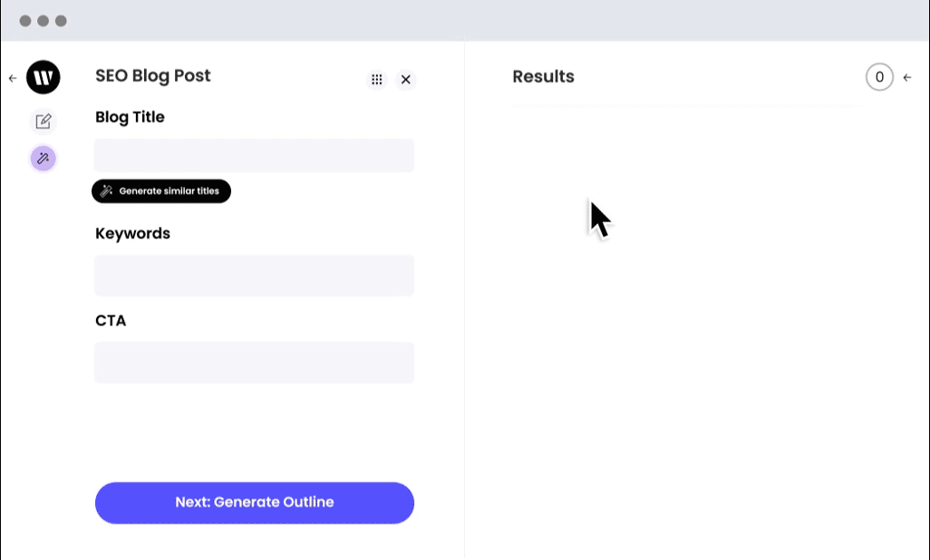The width and height of the screenshot is (930, 560).
Task: Click the third window control dot
Action: (x=61, y=21)
